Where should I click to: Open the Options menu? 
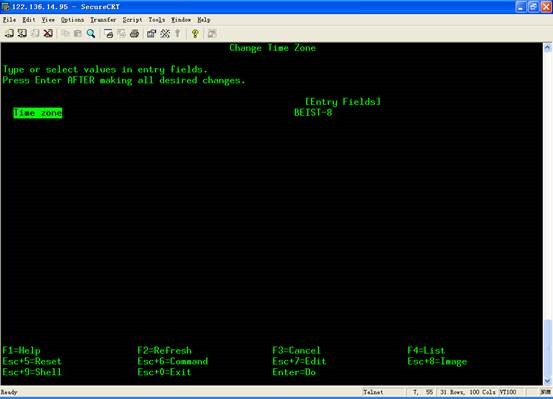click(x=72, y=20)
